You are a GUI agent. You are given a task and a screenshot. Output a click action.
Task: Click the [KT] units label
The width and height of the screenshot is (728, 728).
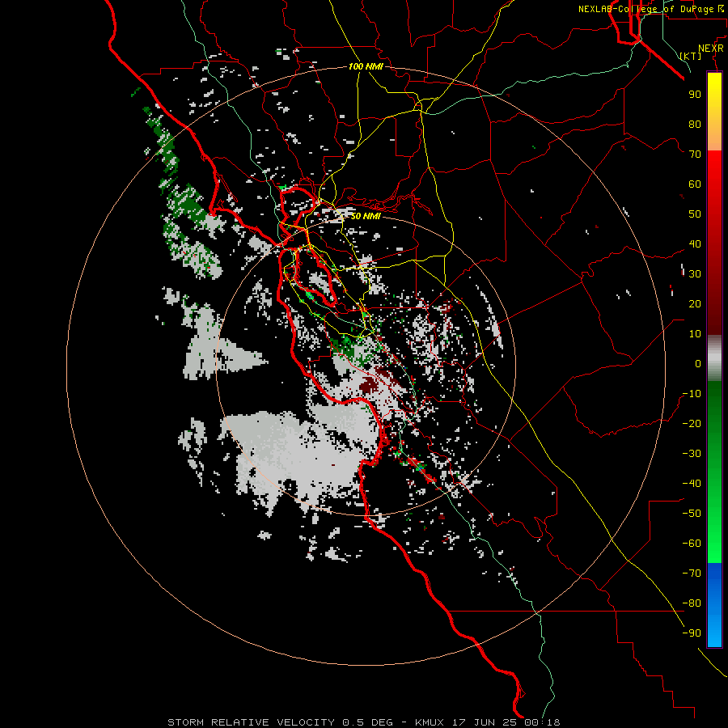pyautogui.click(x=691, y=56)
